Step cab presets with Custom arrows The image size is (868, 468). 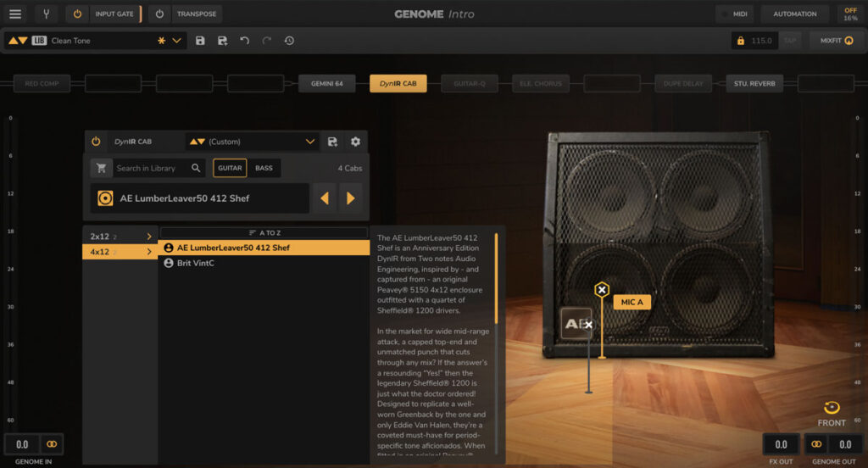click(x=197, y=142)
